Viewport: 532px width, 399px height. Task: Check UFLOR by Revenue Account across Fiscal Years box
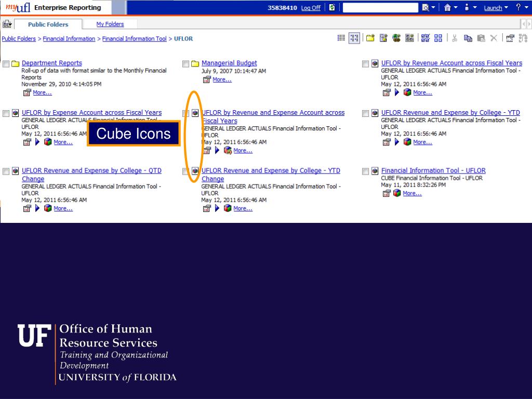point(365,64)
